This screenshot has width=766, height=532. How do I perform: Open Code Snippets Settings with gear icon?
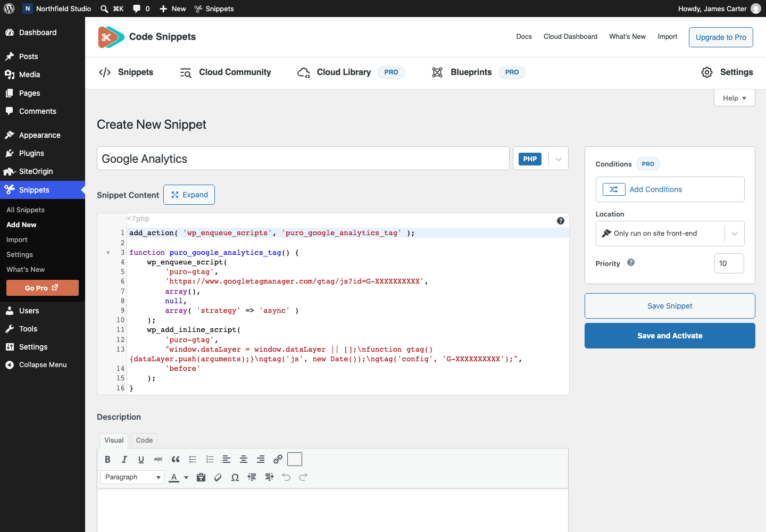pos(727,72)
